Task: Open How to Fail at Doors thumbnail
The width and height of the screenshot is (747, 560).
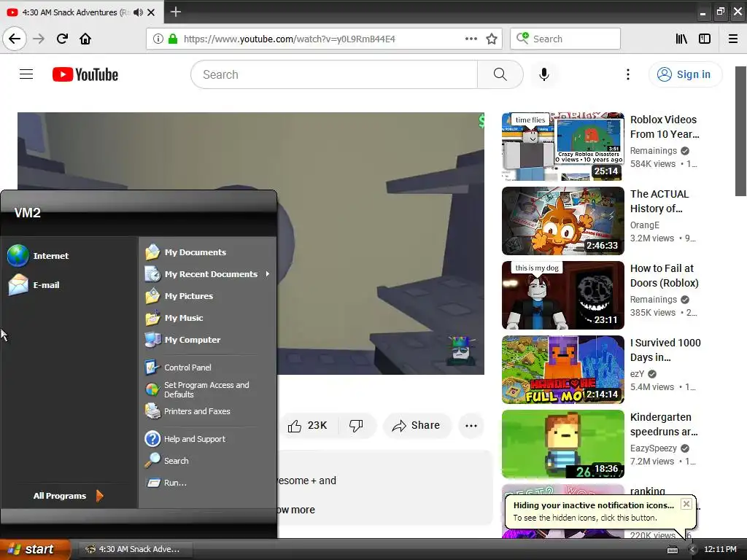Action: (x=563, y=295)
